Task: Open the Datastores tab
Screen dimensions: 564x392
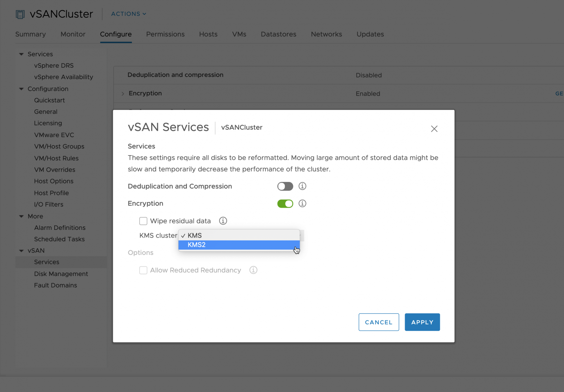Action: (278, 34)
